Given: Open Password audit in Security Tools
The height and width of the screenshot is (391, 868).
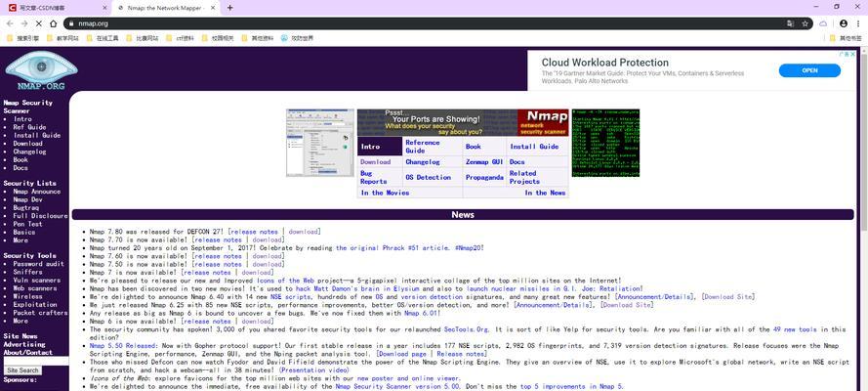Looking at the screenshot, I should click(39, 264).
